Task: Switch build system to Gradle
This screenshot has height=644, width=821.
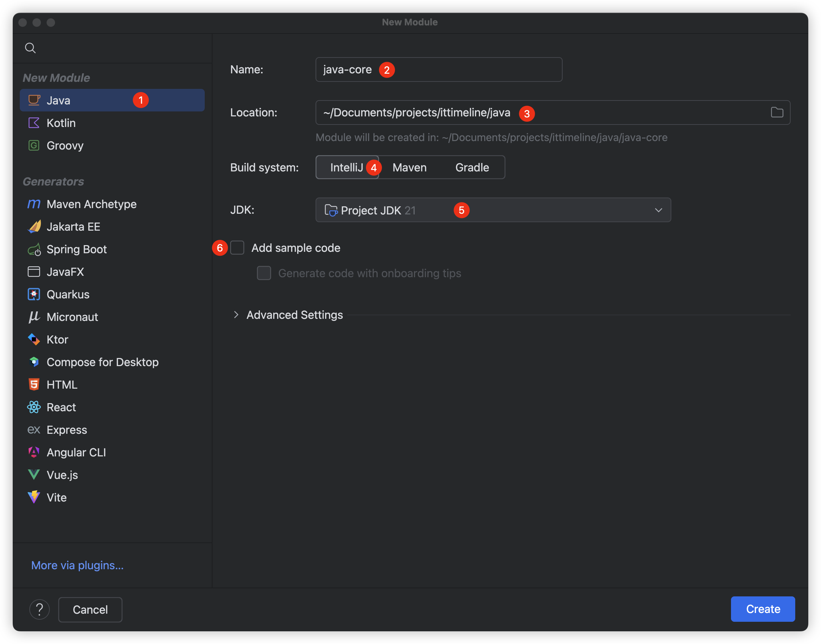Action: [472, 168]
